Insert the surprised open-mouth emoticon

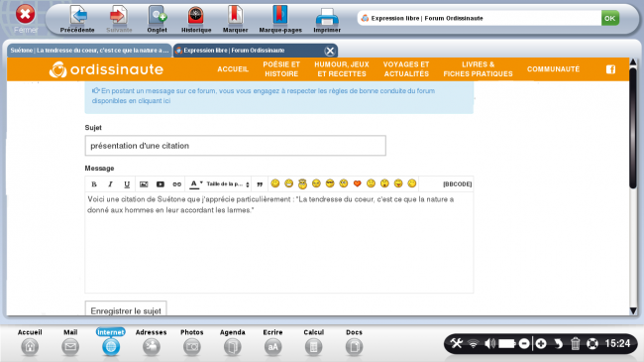(384, 183)
